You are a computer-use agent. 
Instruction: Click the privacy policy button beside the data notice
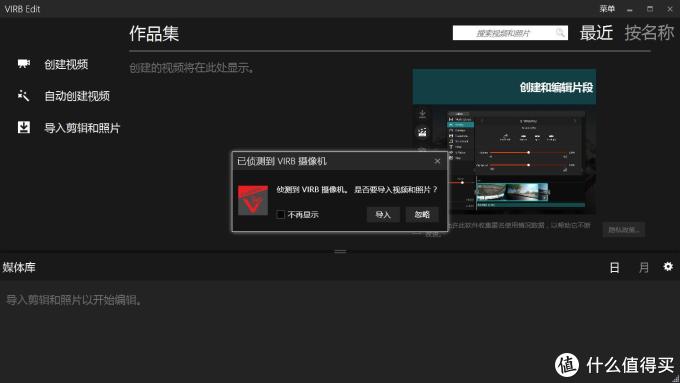tap(624, 229)
